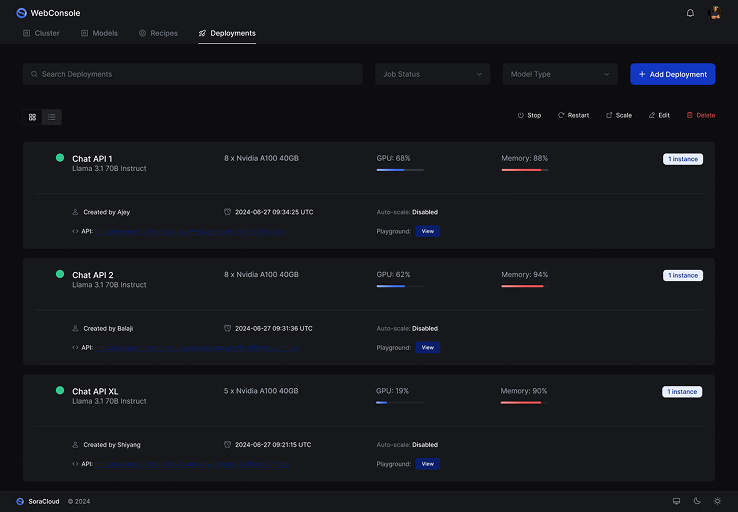Viewport: 738px width, 512px height.
Task: Click the Memory 88% usage bar
Action: tap(525, 170)
